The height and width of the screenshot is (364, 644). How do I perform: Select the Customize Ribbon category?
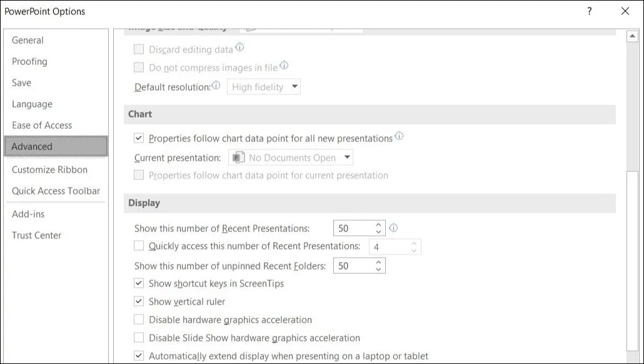click(x=49, y=169)
